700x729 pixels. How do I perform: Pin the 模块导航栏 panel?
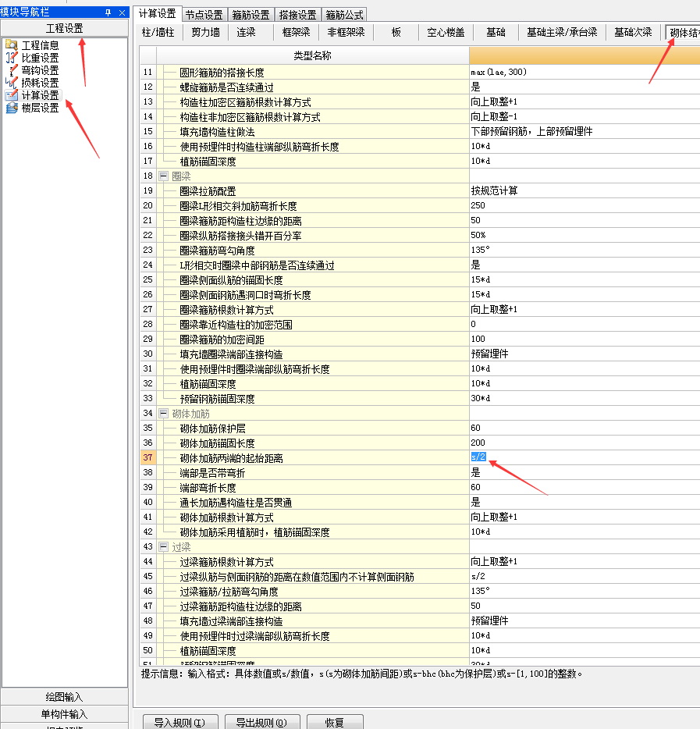pos(108,13)
